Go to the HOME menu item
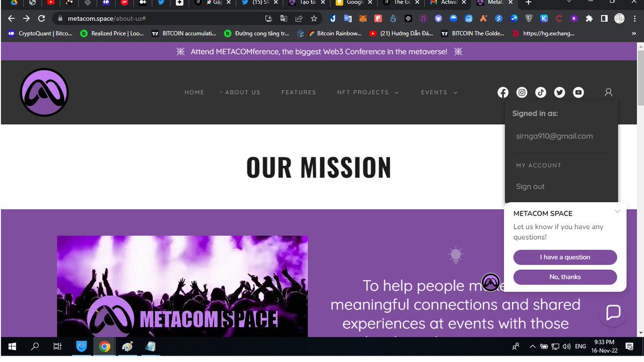Screen dimensions: 644x362 tap(194, 92)
